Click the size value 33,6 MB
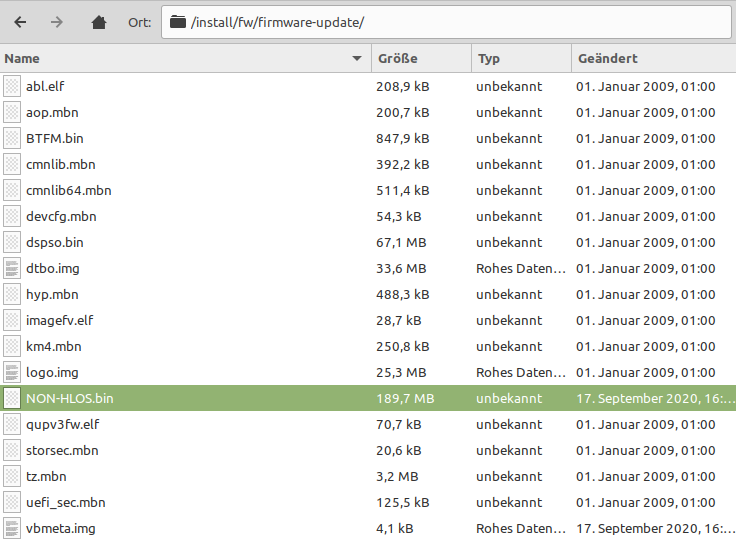The image size is (736, 543). 401,268
